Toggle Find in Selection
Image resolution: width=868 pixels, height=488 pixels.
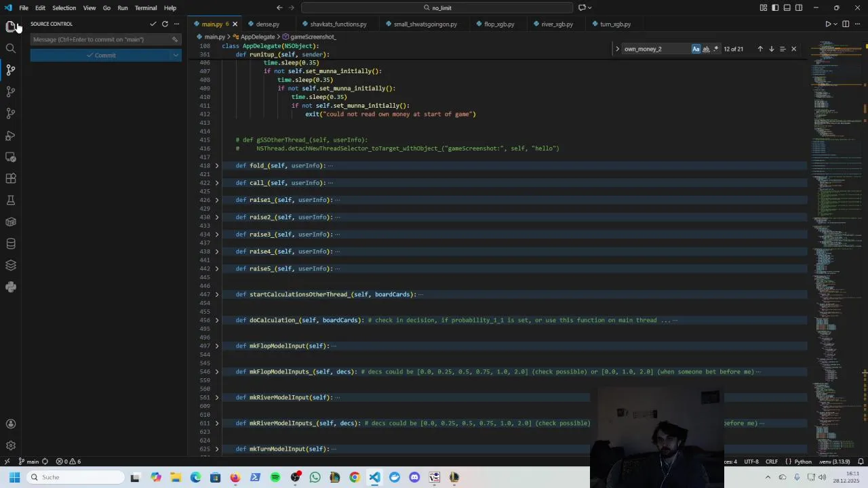783,49
